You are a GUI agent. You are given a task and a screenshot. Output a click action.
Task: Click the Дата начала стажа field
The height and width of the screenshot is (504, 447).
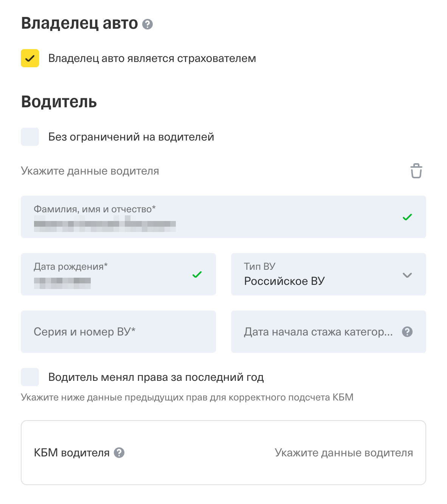click(318, 332)
